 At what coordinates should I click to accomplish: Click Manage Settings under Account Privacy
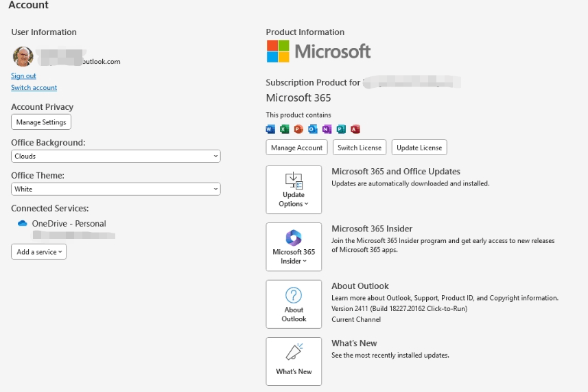(x=41, y=122)
